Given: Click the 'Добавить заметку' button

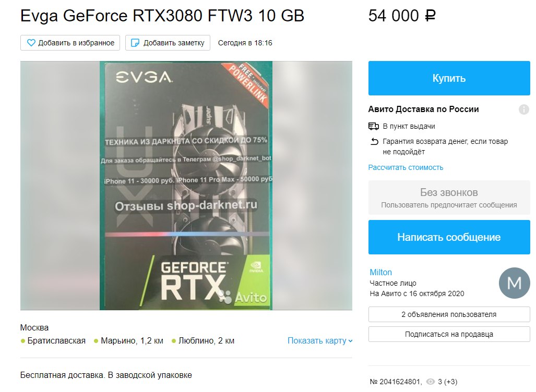Looking at the screenshot, I should tap(168, 43).
